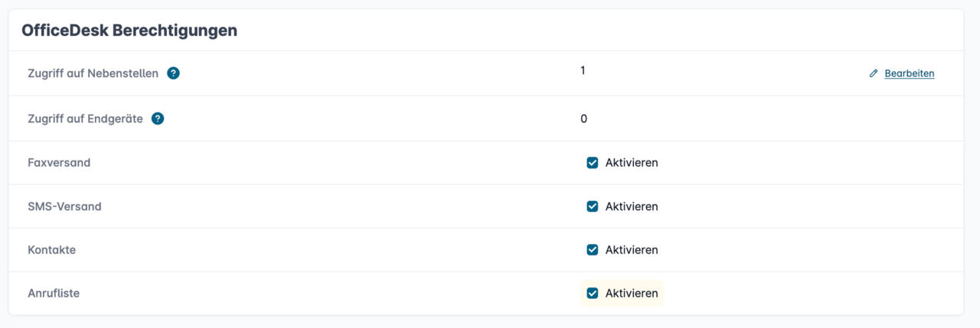The height and width of the screenshot is (328, 980).
Task: Click the Aktivieren label for Faxversand
Action: pos(631,163)
